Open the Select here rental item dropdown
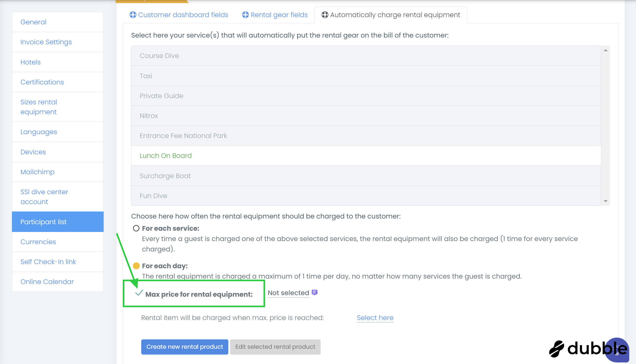Image resolution: width=636 pixels, height=364 pixels. (375, 318)
